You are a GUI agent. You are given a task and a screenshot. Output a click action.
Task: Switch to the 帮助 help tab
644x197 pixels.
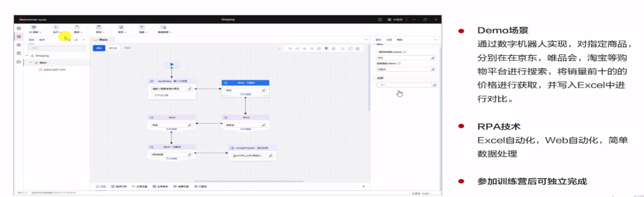[x=400, y=39]
